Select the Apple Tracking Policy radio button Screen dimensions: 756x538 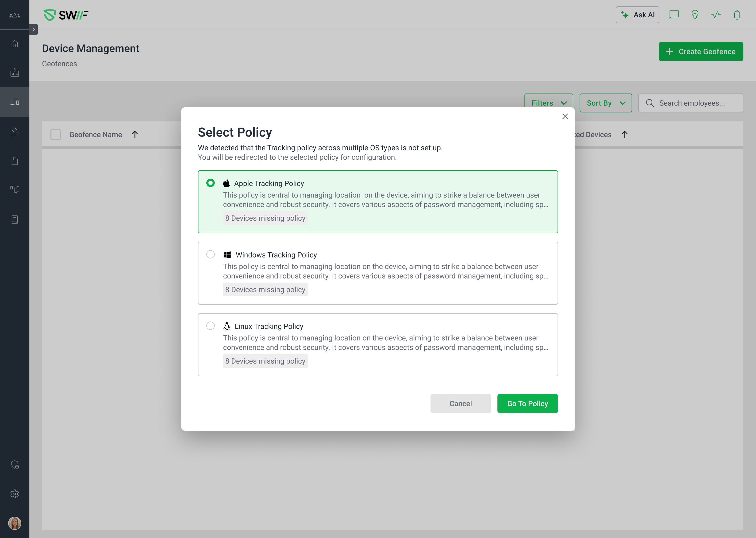click(x=211, y=183)
